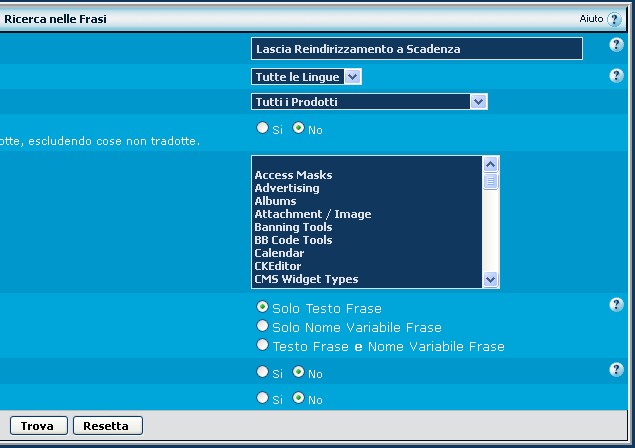Choose Testo Frase e Nome Variabile Frase

point(263,345)
